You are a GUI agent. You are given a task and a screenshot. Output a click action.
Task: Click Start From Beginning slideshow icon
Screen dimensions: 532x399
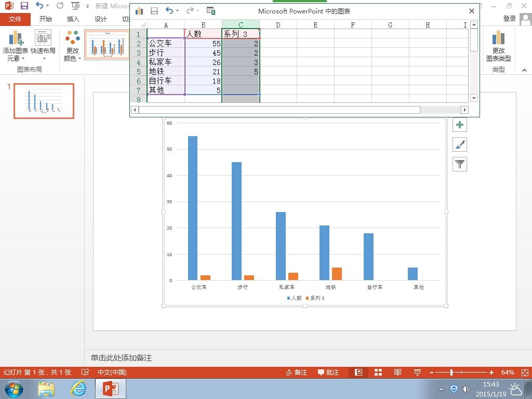(x=75, y=6)
